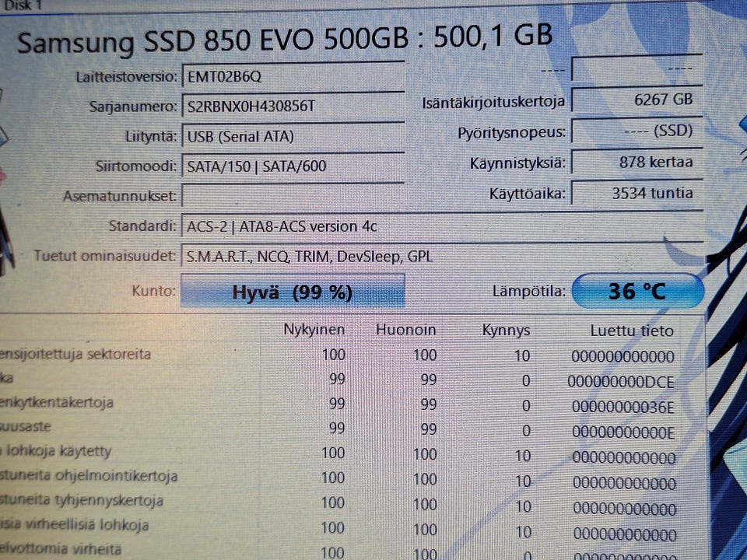Click the 36 °C temperature button

637,290
